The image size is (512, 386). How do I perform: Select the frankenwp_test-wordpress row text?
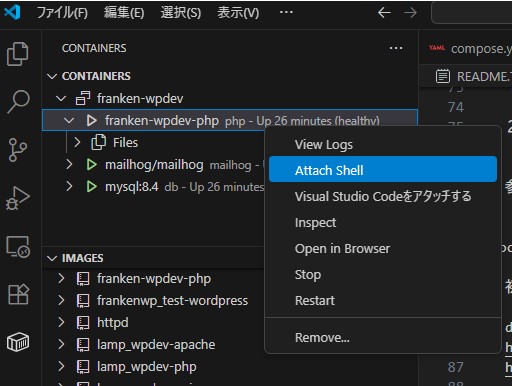(x=172, y=300)
